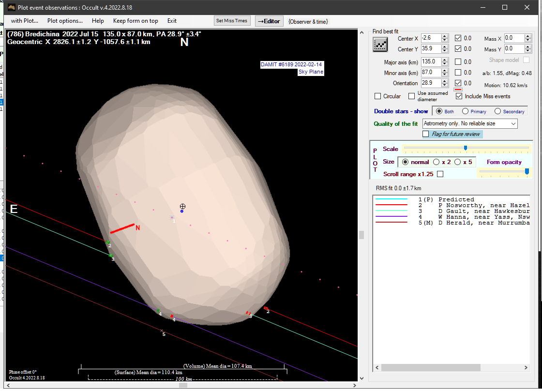Decrease Major axis with the down arrow

pyautogui.click(x=445, y=64)
